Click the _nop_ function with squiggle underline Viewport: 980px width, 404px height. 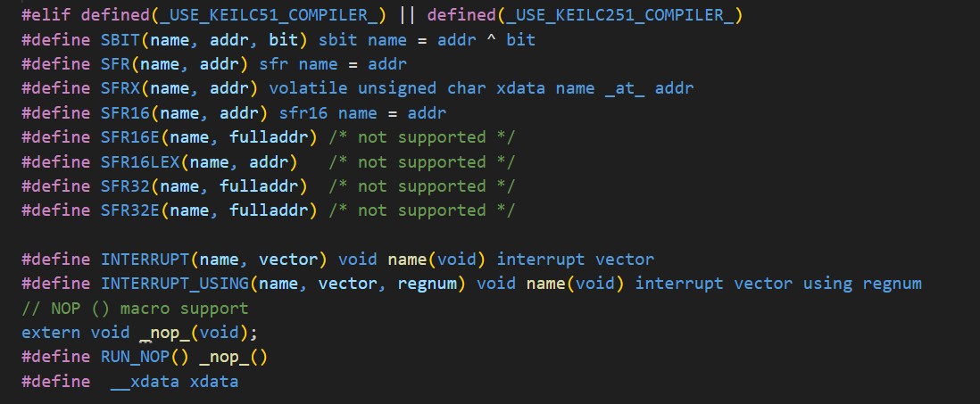(x=166, y=332)
